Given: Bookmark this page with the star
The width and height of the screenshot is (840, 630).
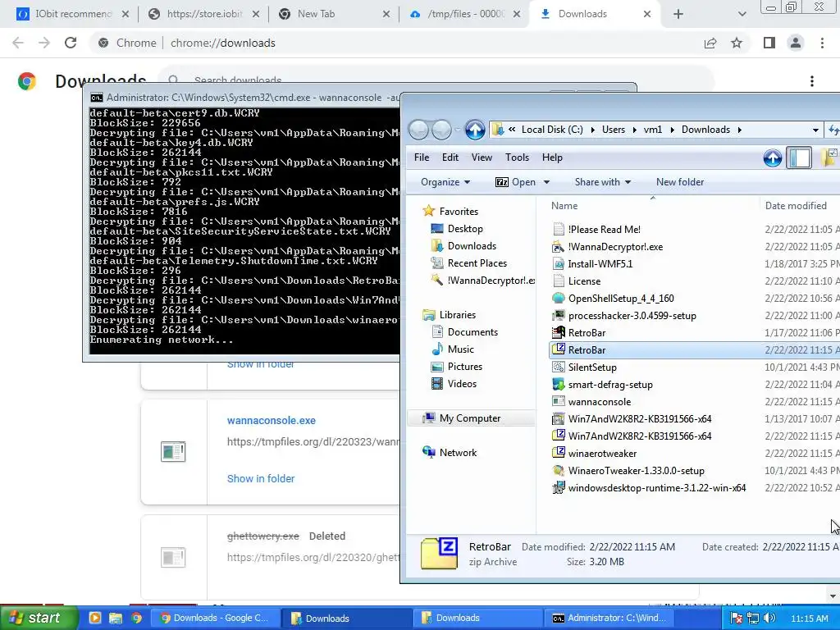Looking at the screenshot, I should pyautogui.click(x=737, y=43).
